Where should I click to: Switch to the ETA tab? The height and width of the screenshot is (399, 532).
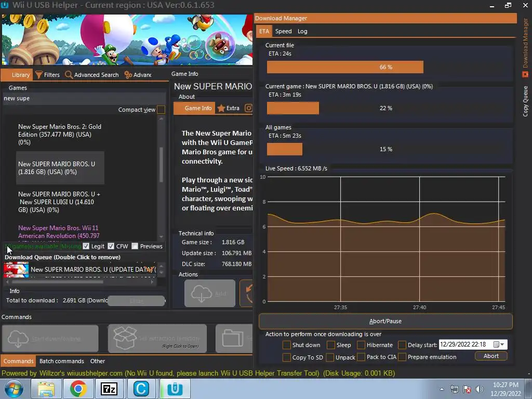tap(264, 31)
